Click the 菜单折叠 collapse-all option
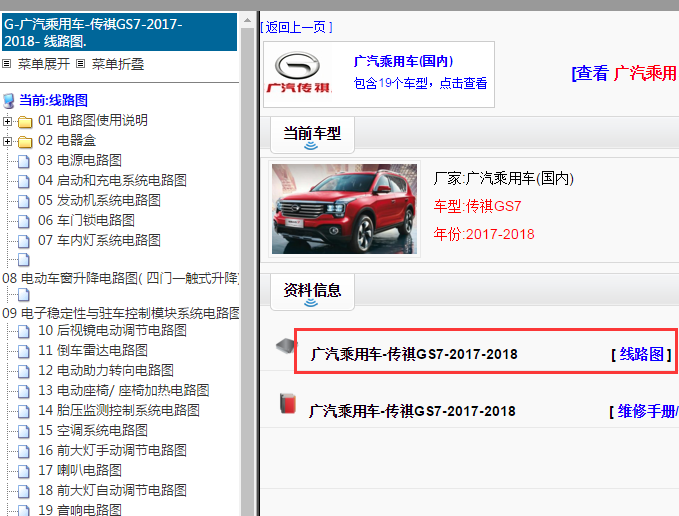This screenshot has height=516, width=679. (x=118, y=64)
